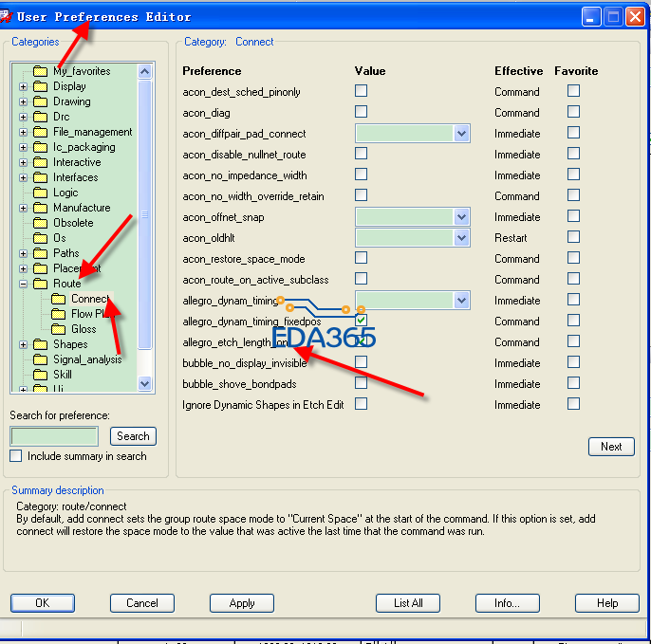Expand the Drawing tree node
The height and width of the screenshot is (644, 651).
[23, 101]
